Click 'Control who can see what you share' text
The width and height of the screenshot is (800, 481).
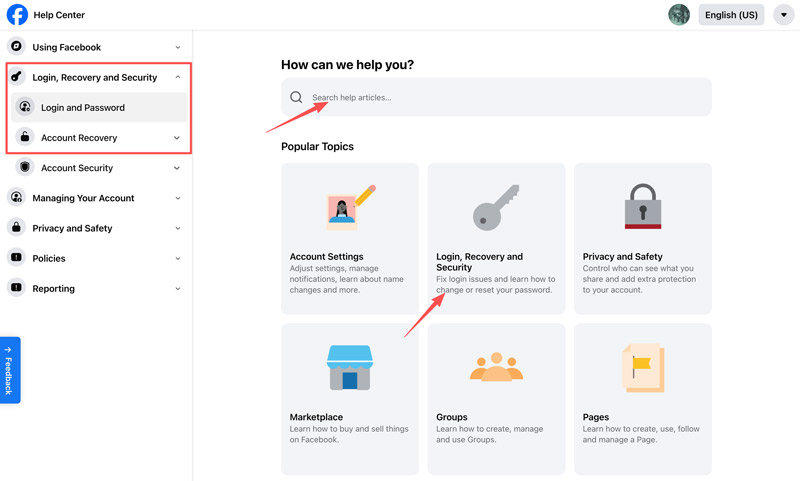click(639, 279)
